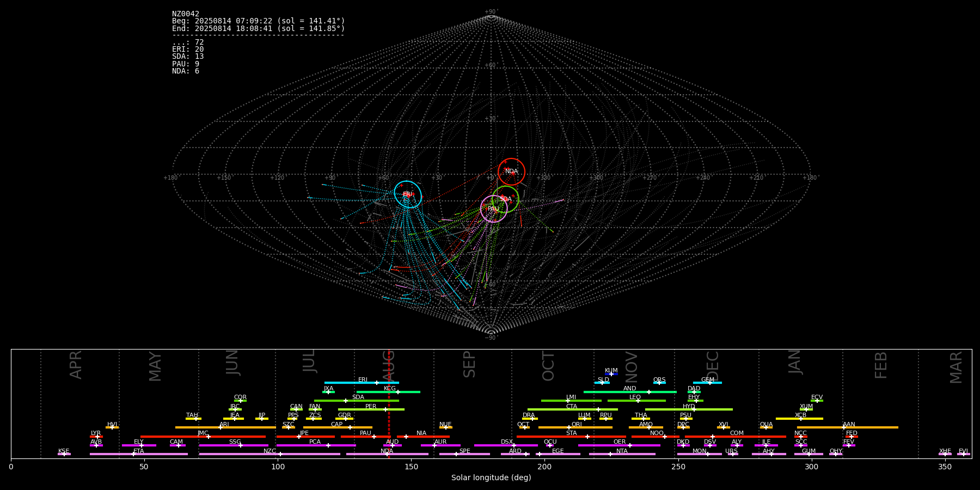
Task: Click the KUM shower bar in timeline
Action: pos(611,374)
